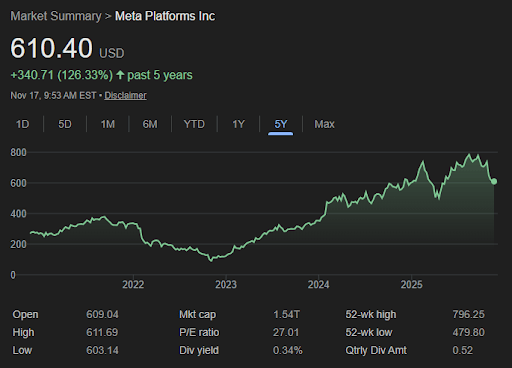Screen dimensions: 512x368
Task: Click the P/E value 27.01
Action: coord(286,332)
